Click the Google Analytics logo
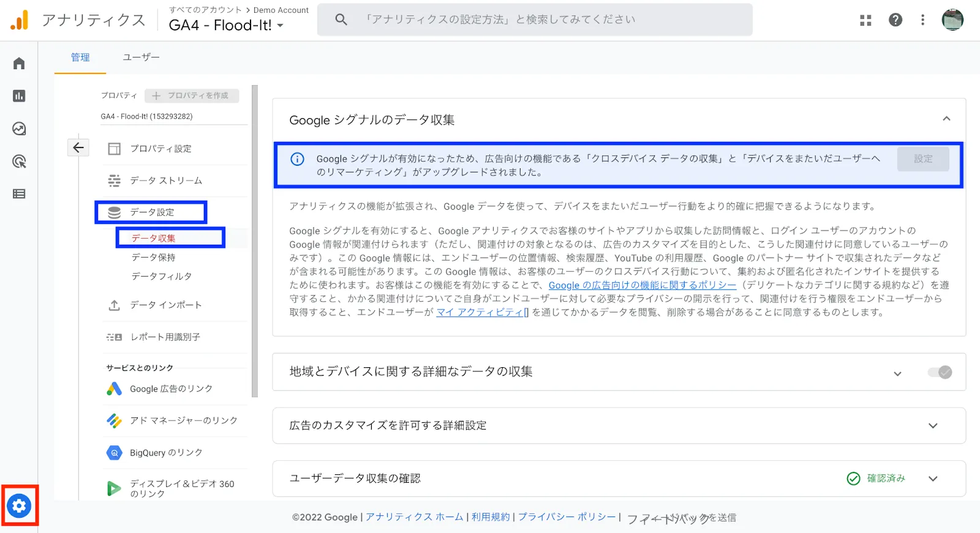The height and width of the screenshot is (533, 980). [x=19, y=20]
